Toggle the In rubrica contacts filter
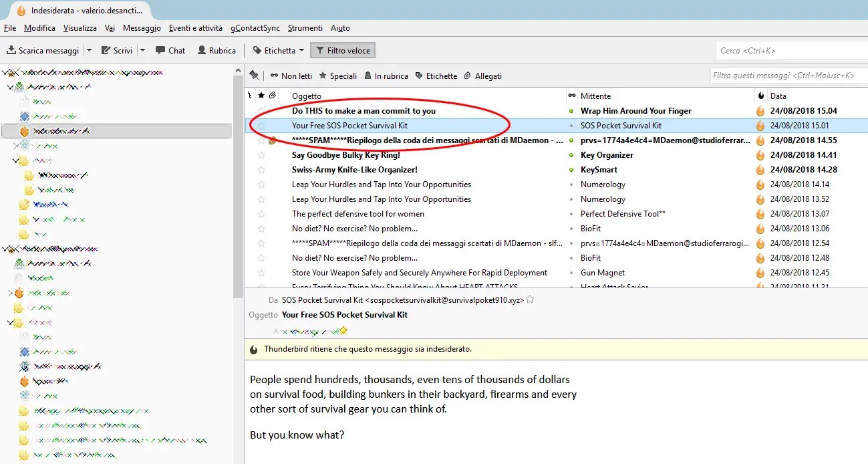The image size is (868, 464). click(x=386, y=76)
